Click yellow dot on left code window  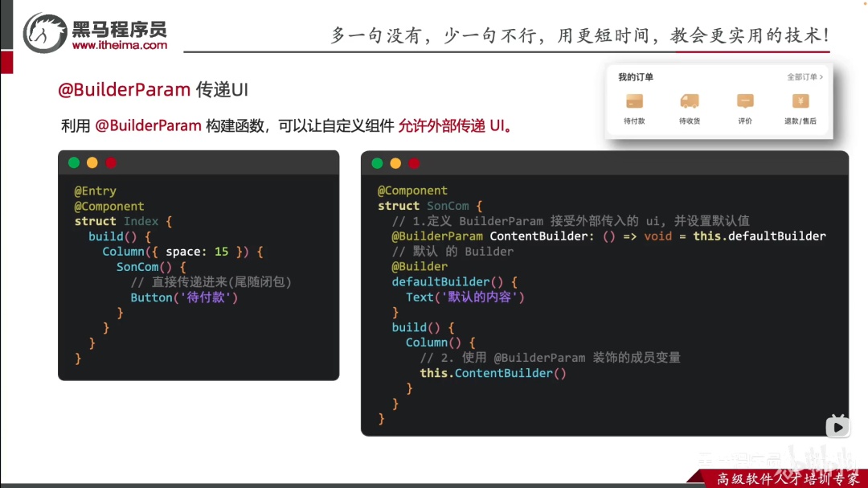92,162
